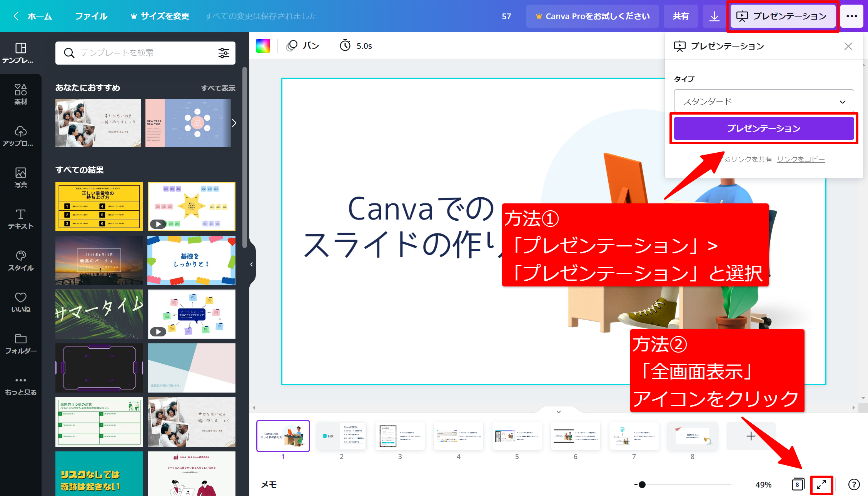Click the fullscreen expand icon at bottom right
The image size is (868, 496).
(x=821, y=484)
